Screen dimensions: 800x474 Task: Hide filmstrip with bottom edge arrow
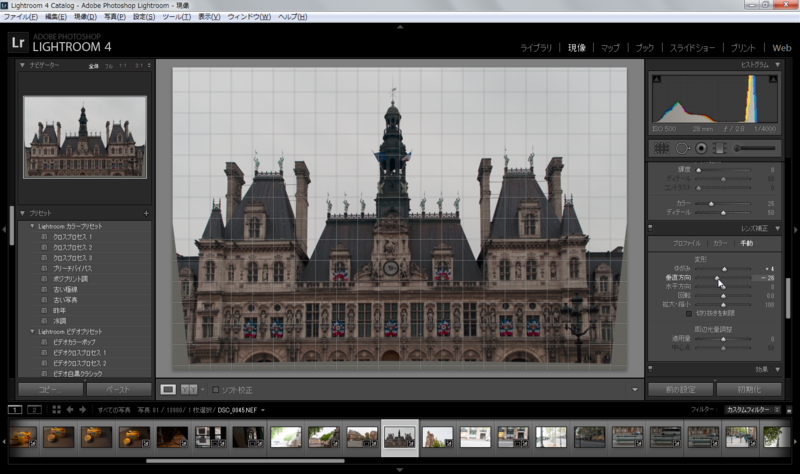(x=400, y=469)
